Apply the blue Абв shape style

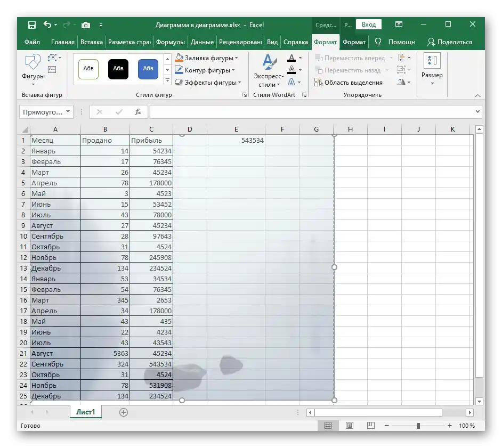click(x=148, y=69)
